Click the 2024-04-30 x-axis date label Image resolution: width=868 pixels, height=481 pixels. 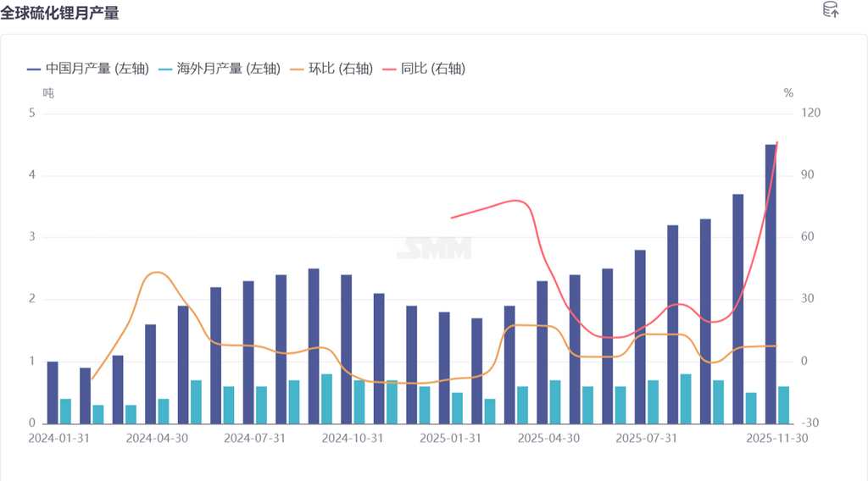click(157, 438)
